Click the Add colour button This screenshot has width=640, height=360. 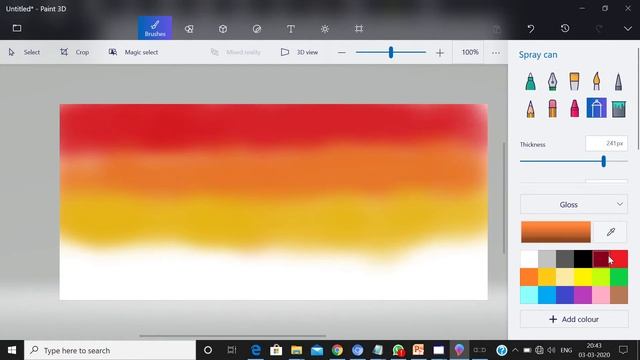(574, 319)
